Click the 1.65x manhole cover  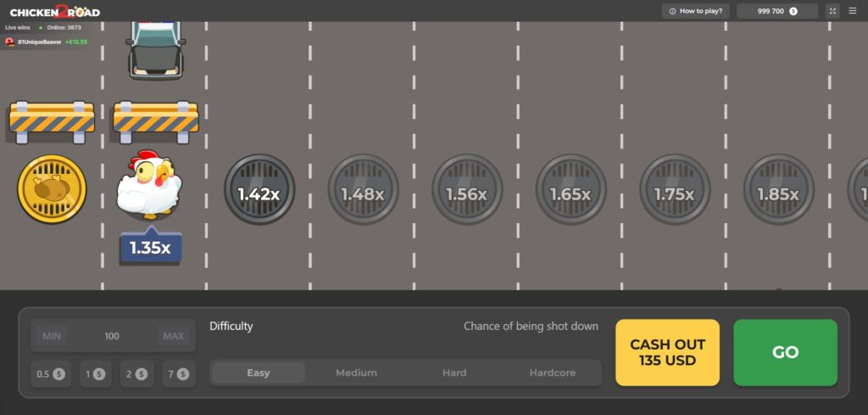(x=570, y=189)
